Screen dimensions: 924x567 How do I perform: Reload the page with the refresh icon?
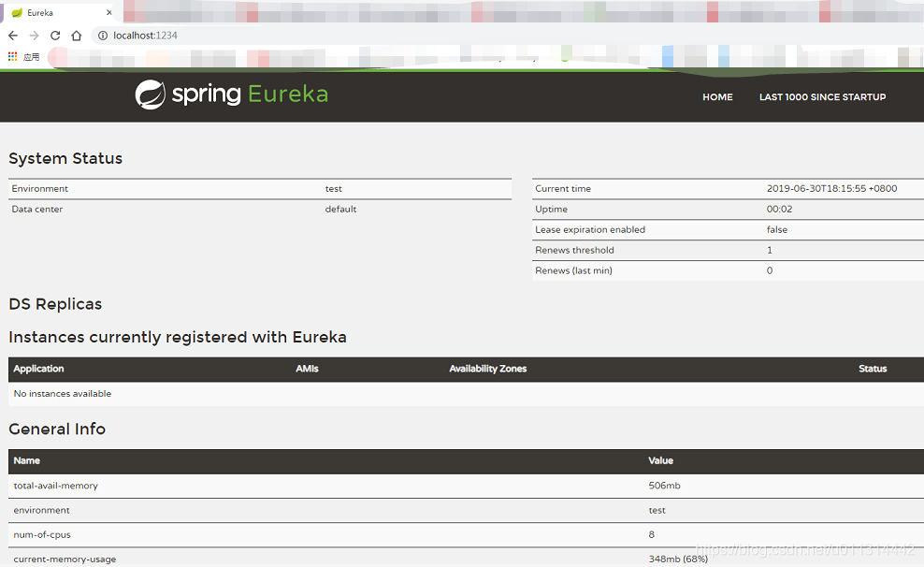55,36
